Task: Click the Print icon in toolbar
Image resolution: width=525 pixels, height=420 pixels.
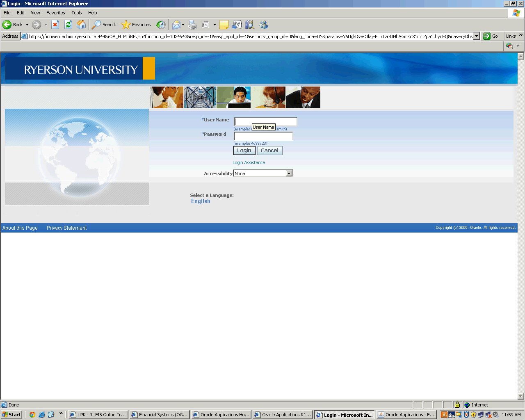Action: click(x=192, y=25)
